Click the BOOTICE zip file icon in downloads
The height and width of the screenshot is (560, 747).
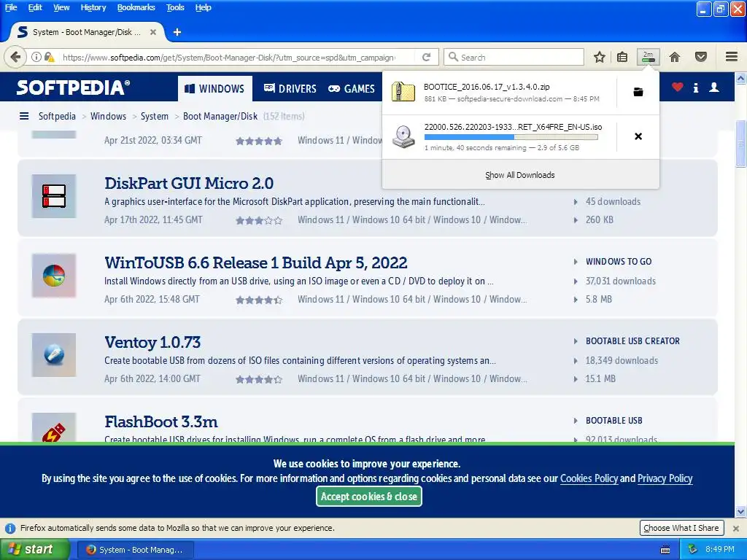pyautogui.click(x=403, y=92)
